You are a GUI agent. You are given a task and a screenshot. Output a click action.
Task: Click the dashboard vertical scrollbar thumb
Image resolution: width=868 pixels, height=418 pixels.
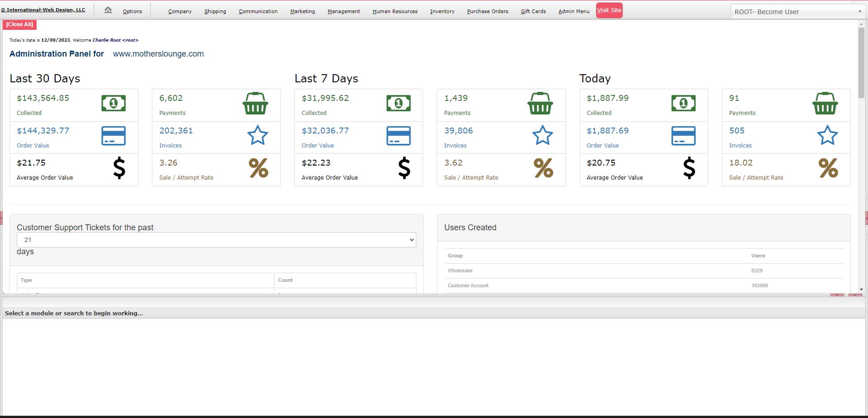[x=861, y=63]
